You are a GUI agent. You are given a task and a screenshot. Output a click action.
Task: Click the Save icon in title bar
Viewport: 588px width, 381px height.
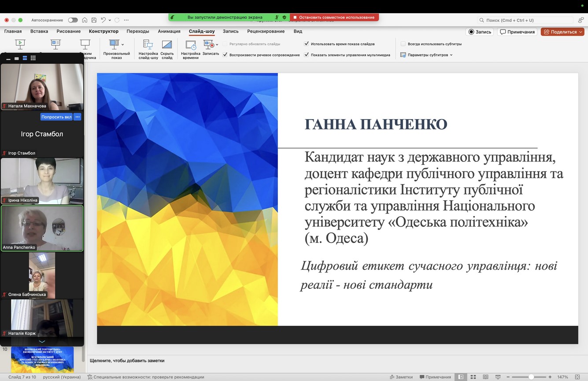[94, 20]
